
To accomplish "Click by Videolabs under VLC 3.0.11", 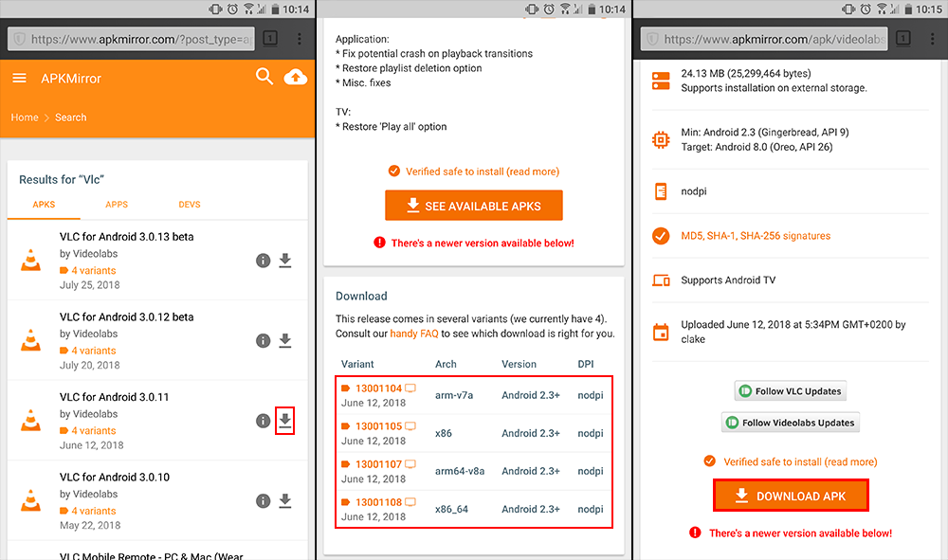I will point(88,414).
